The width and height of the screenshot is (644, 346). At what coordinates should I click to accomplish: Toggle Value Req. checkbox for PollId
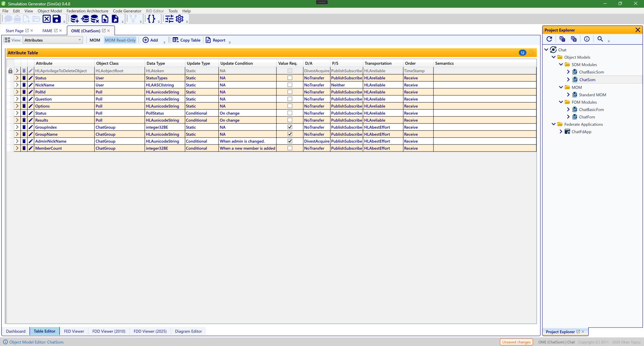point(290,92)
